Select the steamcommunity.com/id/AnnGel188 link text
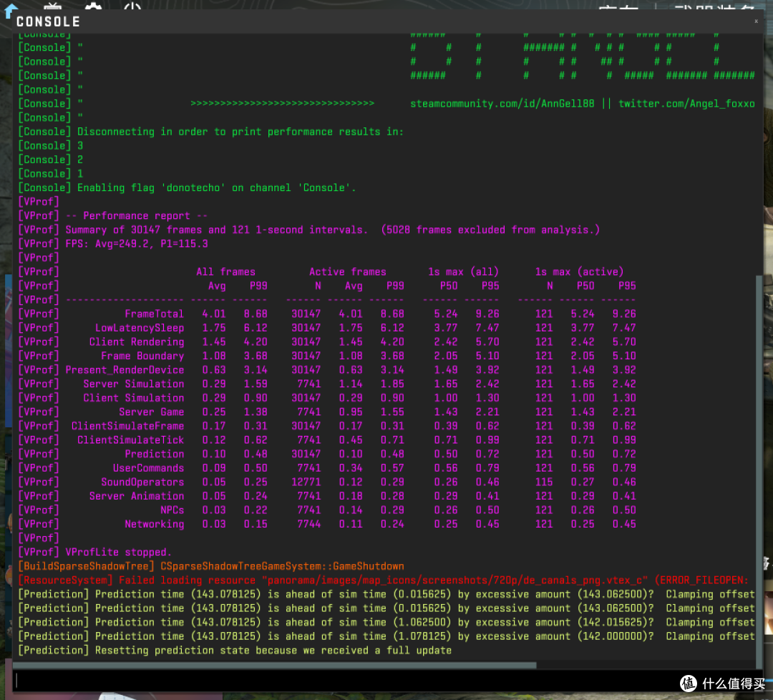The image size is (773, 700). pos(502,104)
